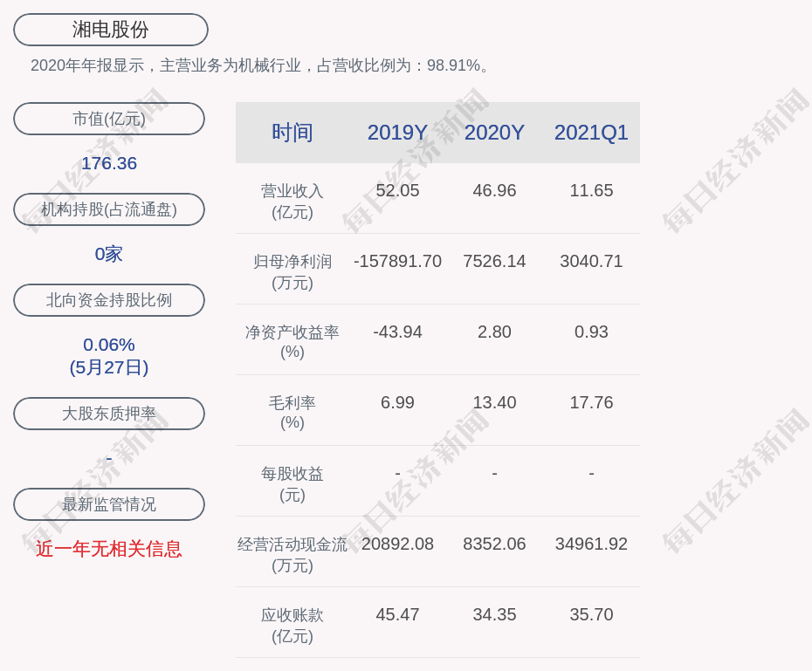Select the 市值(亿元) label button

point(109,119)
